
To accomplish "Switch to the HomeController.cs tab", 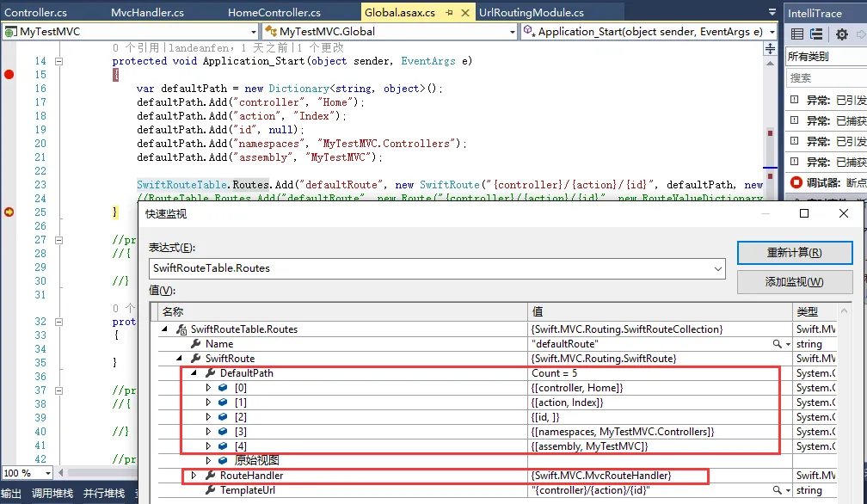I will click(x=274, y=13).
